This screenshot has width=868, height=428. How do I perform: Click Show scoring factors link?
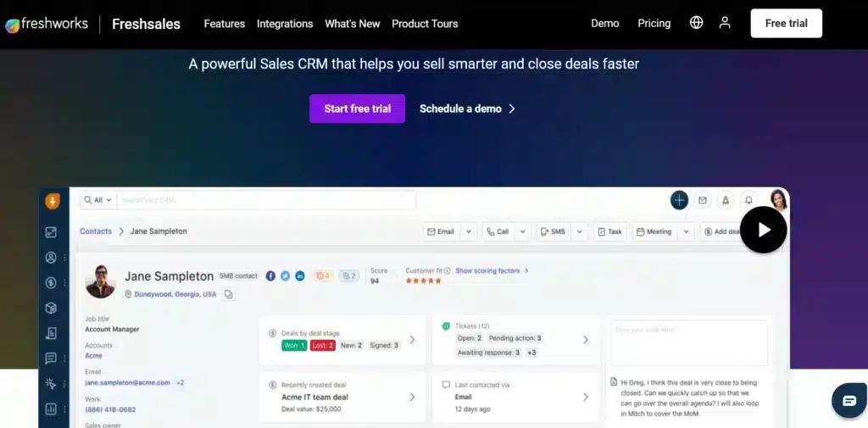(492, 270)
